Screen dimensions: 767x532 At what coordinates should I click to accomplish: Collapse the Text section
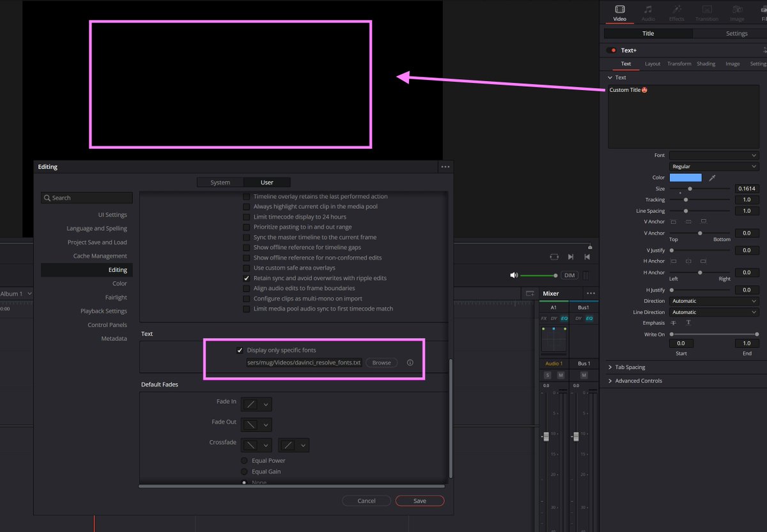click(x=610, y=77)
